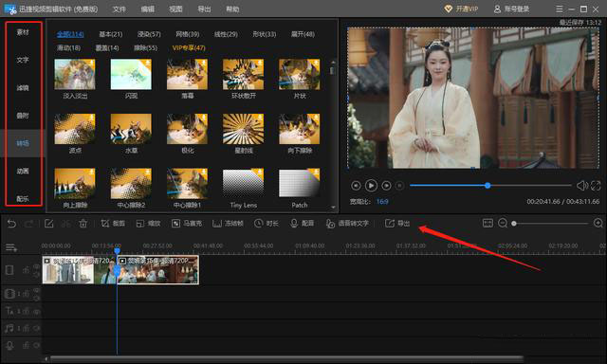Switch to the 动画 sidebar tab
607x364 pixels.
pos(23,171)
